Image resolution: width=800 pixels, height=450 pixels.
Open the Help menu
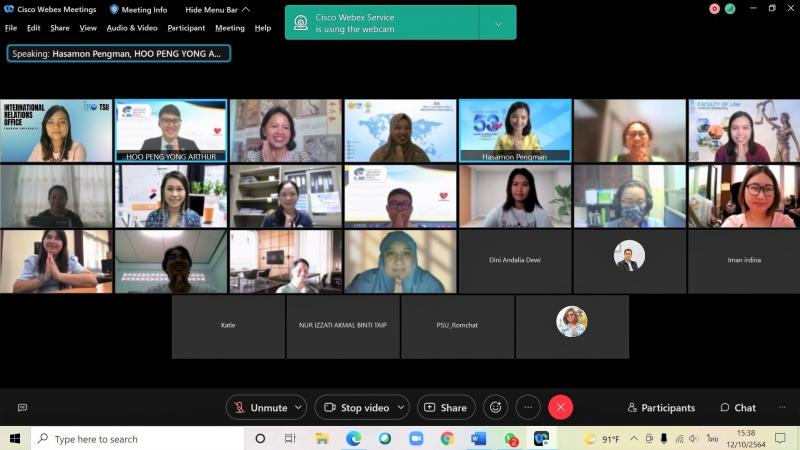(263, 28)
